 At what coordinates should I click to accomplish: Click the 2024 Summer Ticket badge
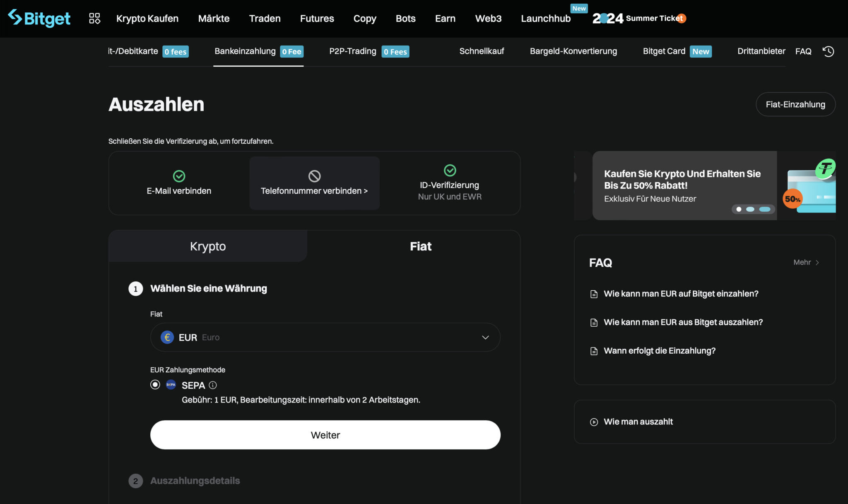tap(639, 18)
